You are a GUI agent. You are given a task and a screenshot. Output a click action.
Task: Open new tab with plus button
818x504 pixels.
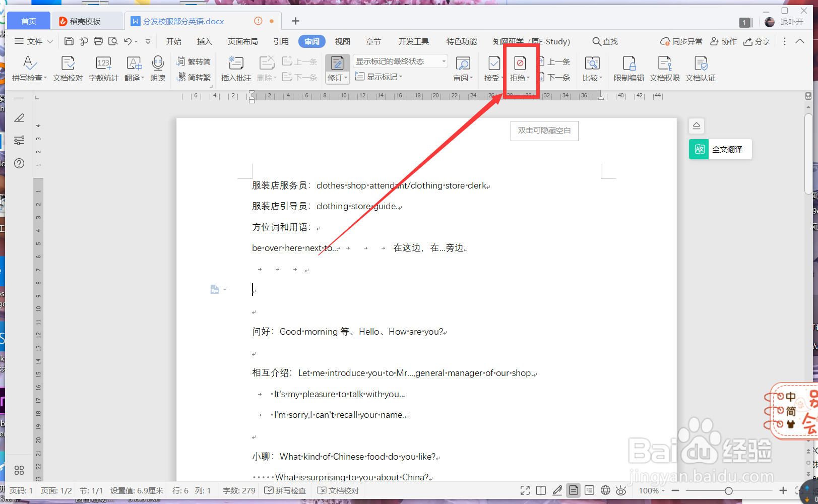pos(295,21)
